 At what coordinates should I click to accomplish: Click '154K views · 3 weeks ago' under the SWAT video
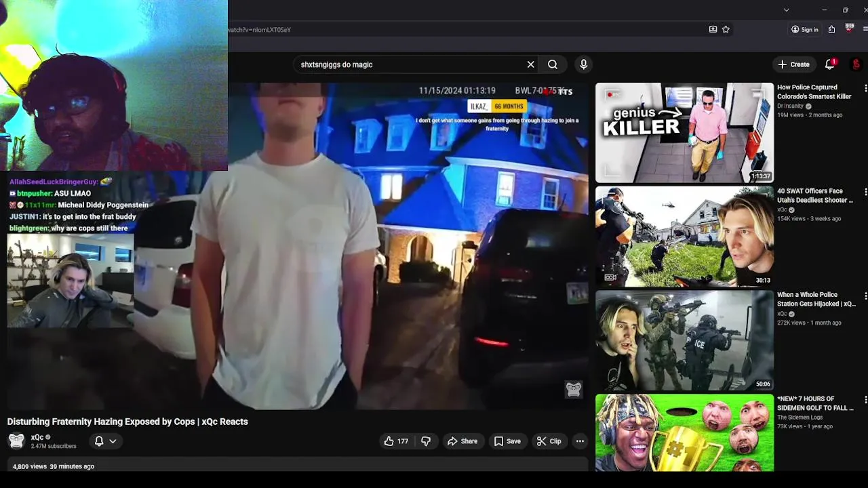tap(809, 219)
